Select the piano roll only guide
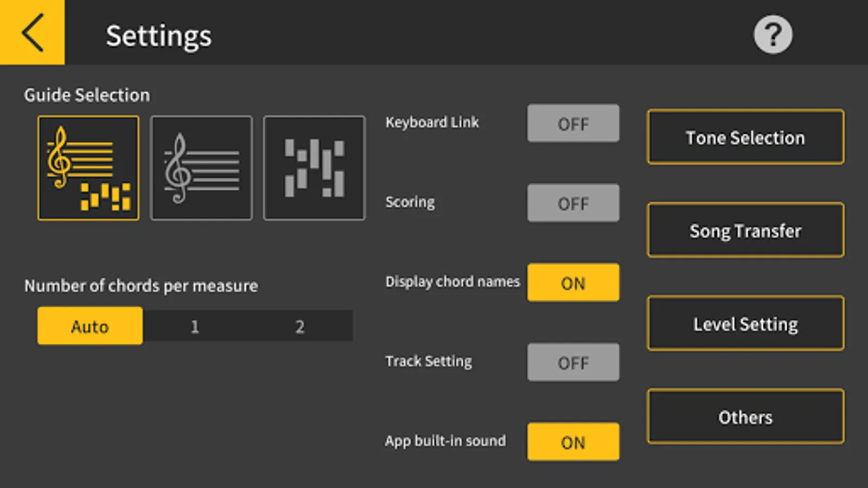Viewport: 868px width, 488px height. (x=314, y=168)
